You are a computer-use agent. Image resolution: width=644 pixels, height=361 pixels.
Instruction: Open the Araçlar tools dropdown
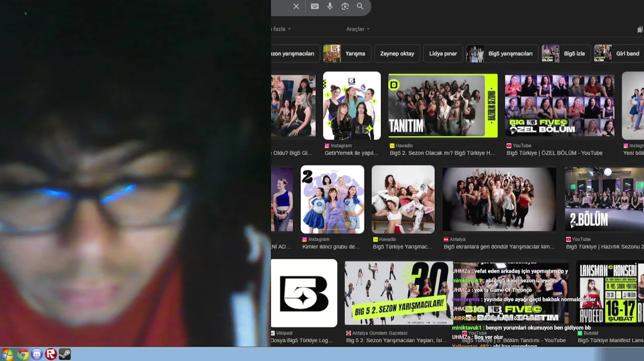358,29
